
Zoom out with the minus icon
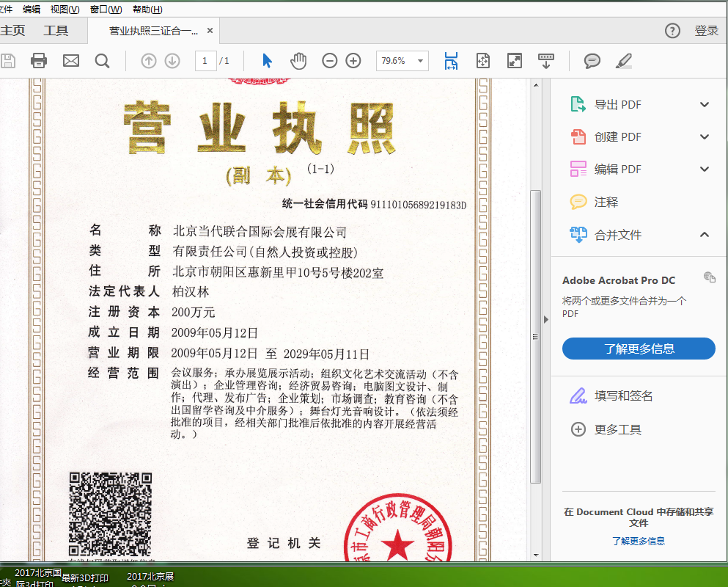(329, 61)
